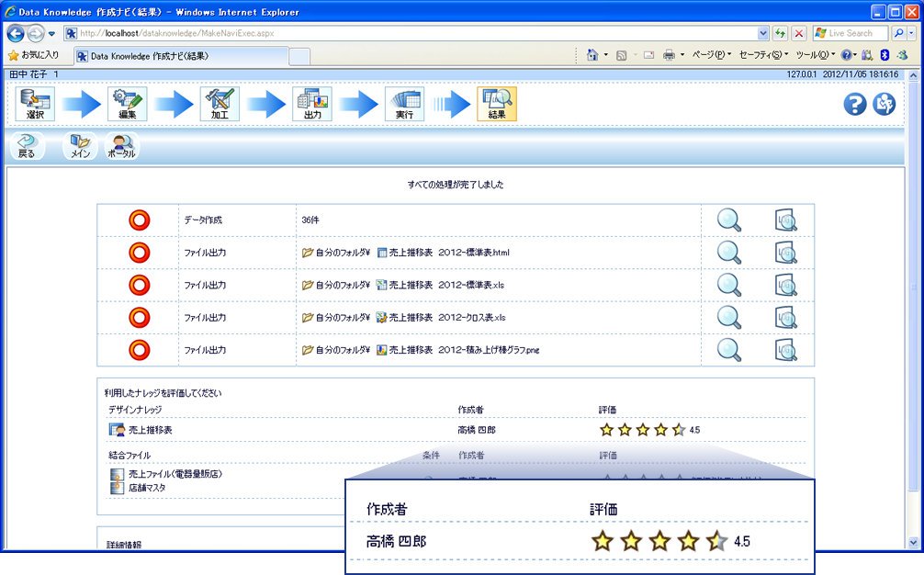Open log icon for 積み上げ棒グラフ.png row
The image size is (924, 575).
click(785, 350)
